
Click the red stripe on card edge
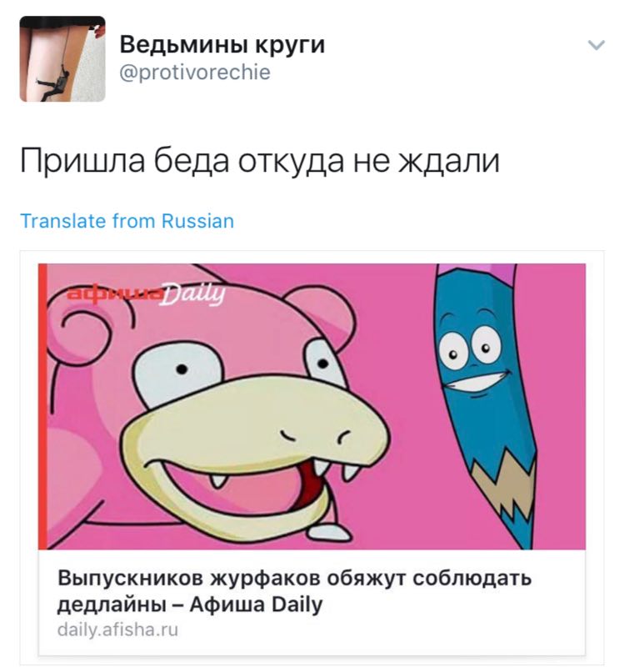coord(42,406)
